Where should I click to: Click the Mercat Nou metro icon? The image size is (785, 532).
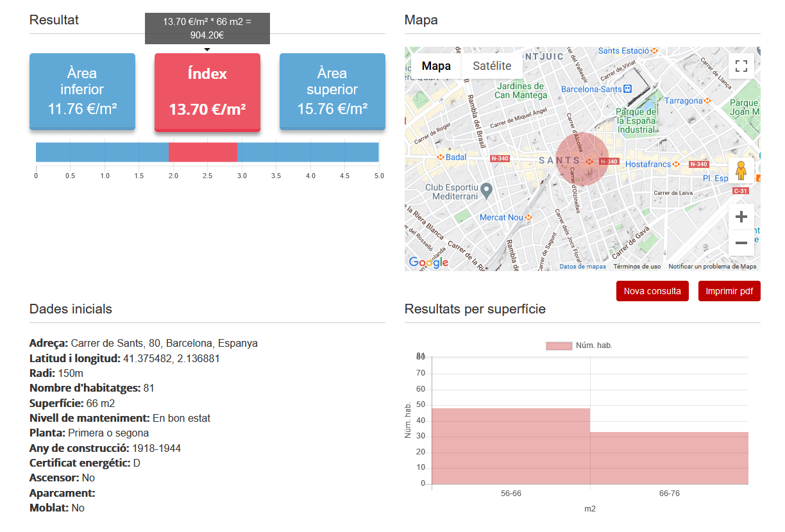point(528,217)
